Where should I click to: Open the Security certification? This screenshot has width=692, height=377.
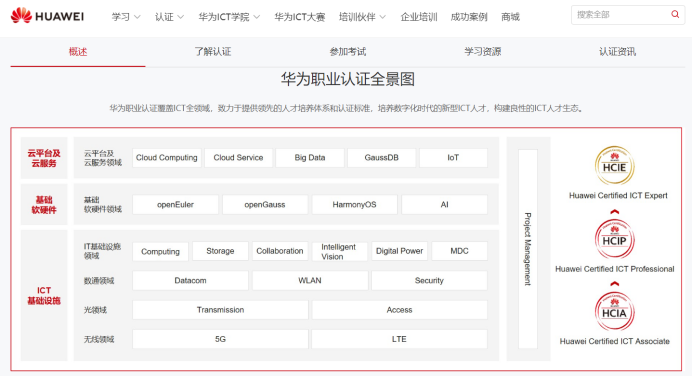(429, 280)
